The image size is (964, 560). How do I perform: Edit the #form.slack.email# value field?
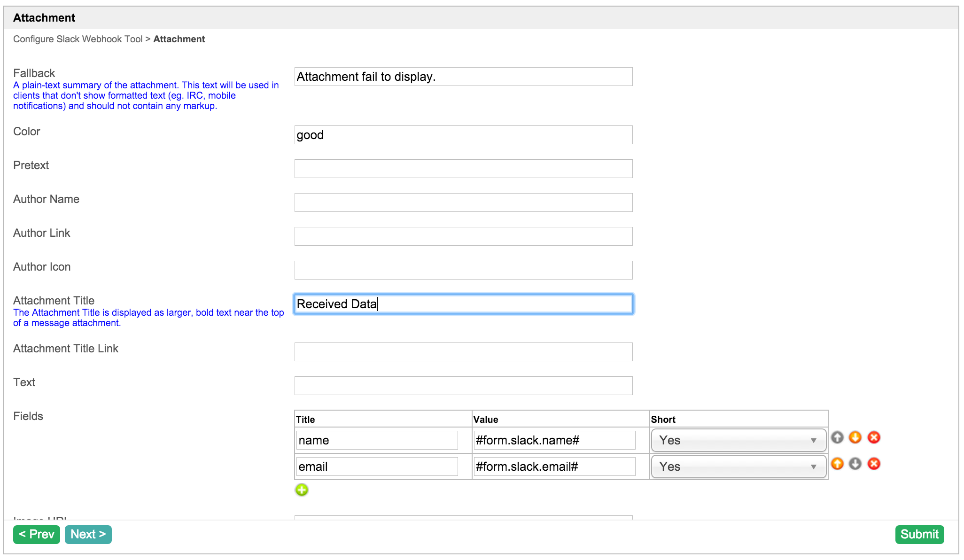pyautogui.click(x=554, y=467)
